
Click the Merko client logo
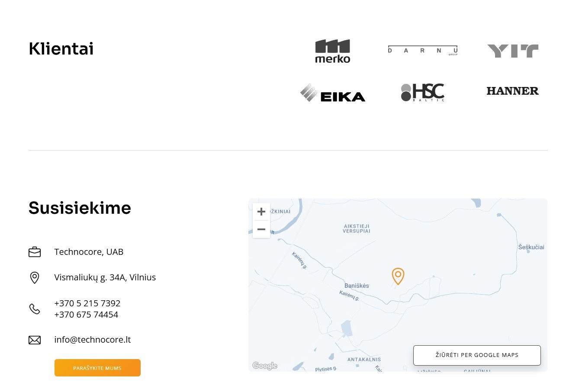(x=332, y=51)
